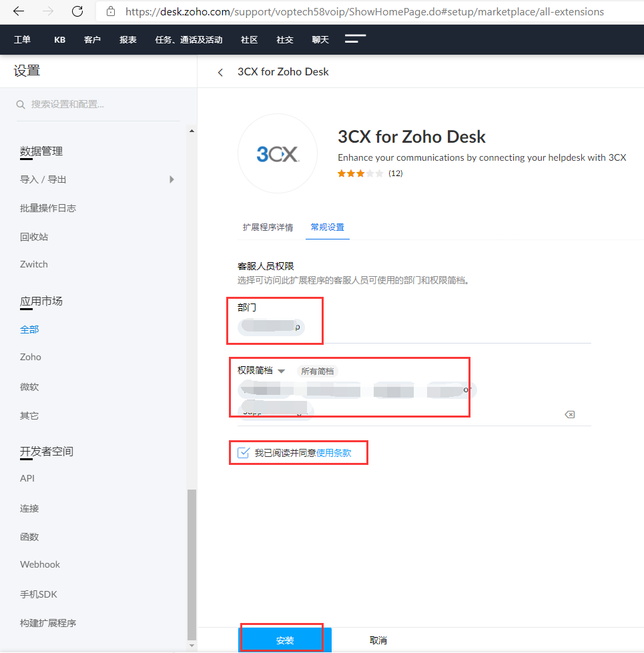Clear selected profiles with the delete icon
Screen dimensions: 644x653
tap(569, 414)
